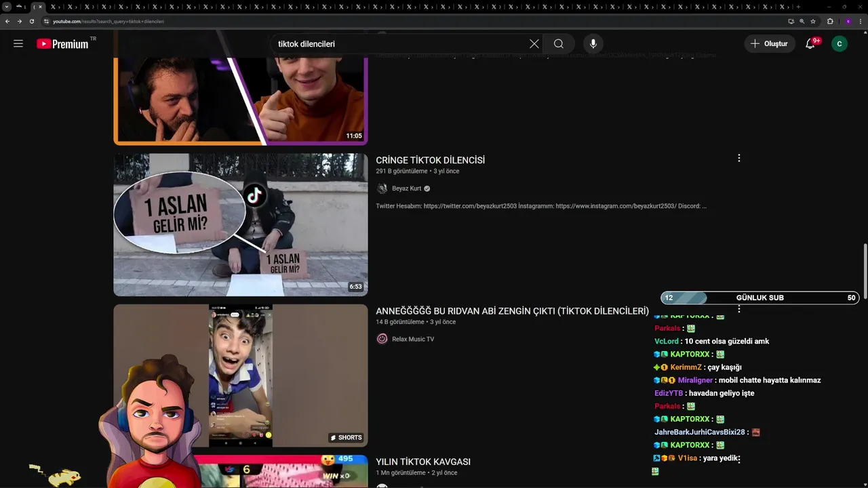Open a new browser tab with plus
The height and width of the screenshot is (488, 868).
pos(798,7)
